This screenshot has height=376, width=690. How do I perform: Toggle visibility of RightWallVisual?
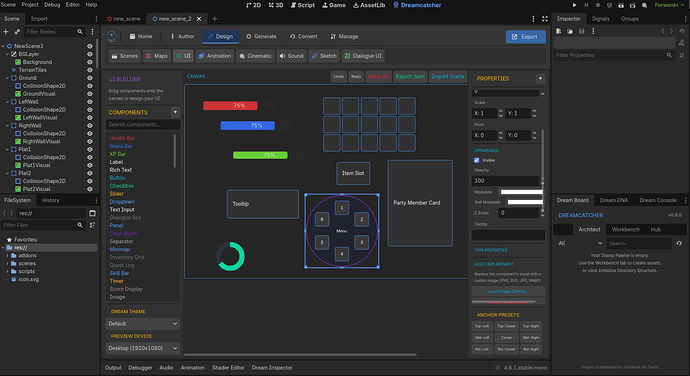[x=90, y=141]
